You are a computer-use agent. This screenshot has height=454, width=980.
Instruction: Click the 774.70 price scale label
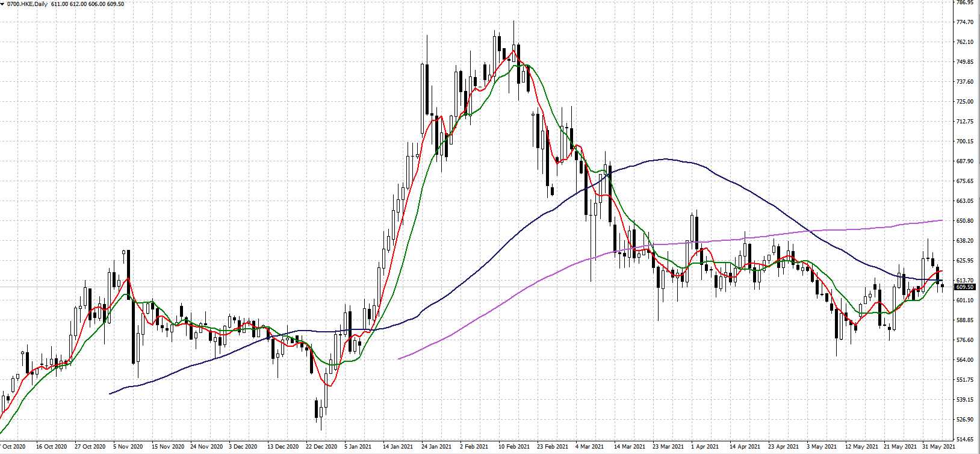pos(965,22)
